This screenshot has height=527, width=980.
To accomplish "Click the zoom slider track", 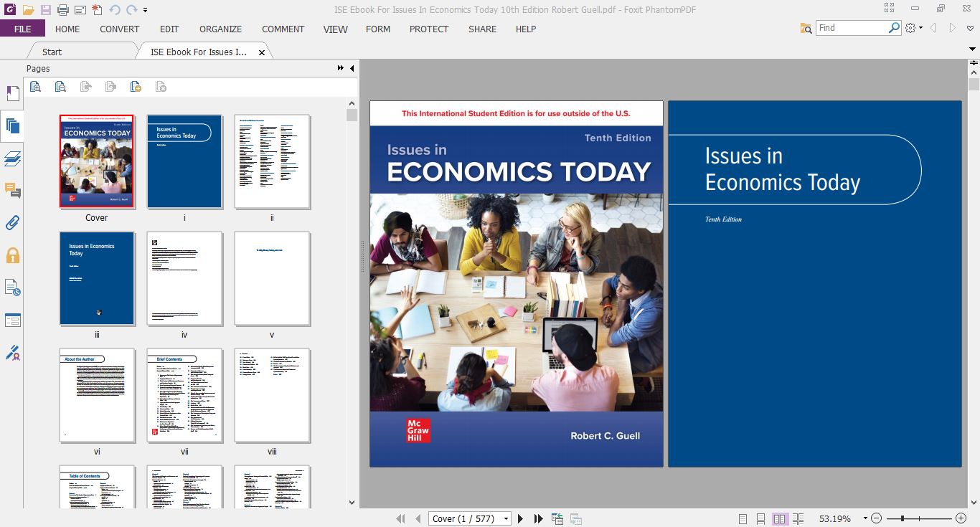I will (919, 518).
